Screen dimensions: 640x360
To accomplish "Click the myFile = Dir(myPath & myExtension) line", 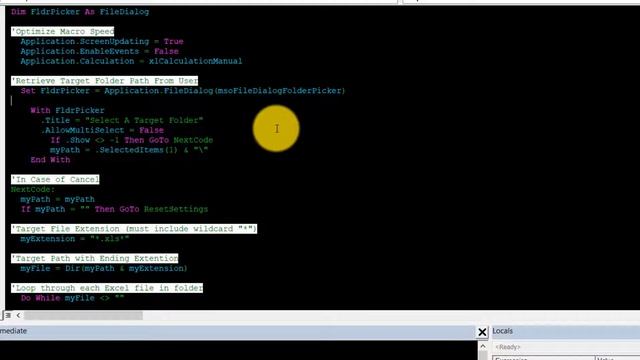I will pyautogui.click(x=104, y=269).
